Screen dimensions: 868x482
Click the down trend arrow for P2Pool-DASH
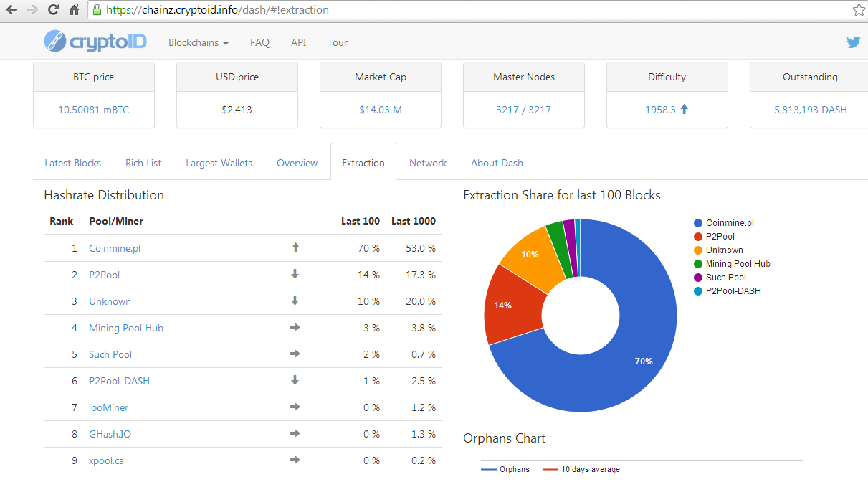tap(295, 380)
